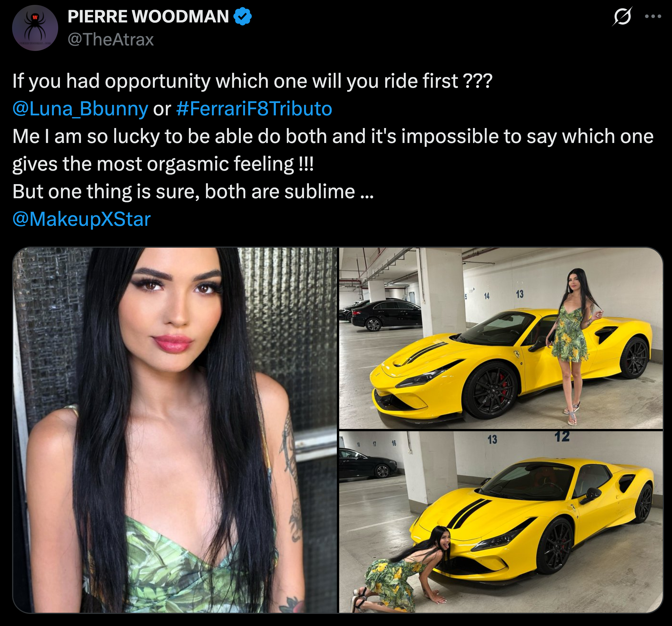672x626 pixels.
Task: Open photo of woman kneeling at Ferrari's bumper
Action: 501,522
